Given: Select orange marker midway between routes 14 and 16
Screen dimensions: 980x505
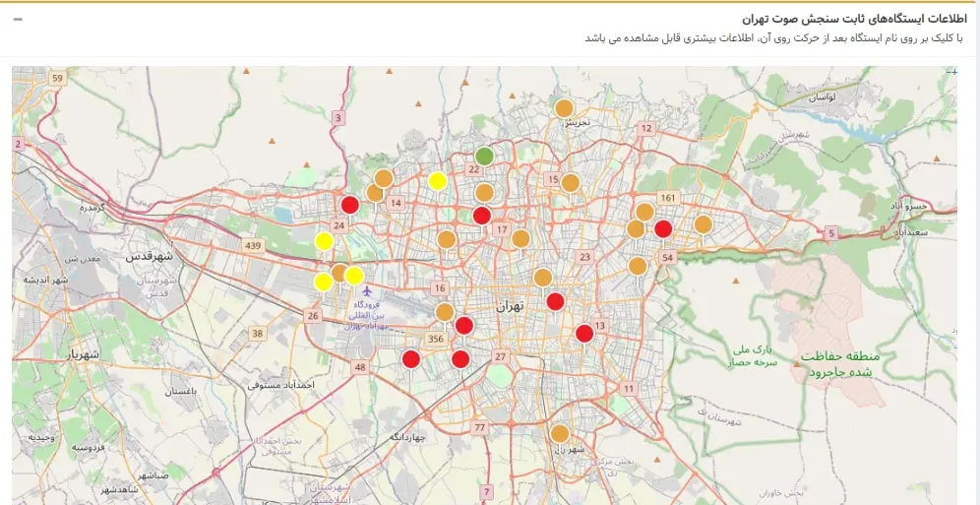Looking at the screenshot, I should click(x=447, y=239).
